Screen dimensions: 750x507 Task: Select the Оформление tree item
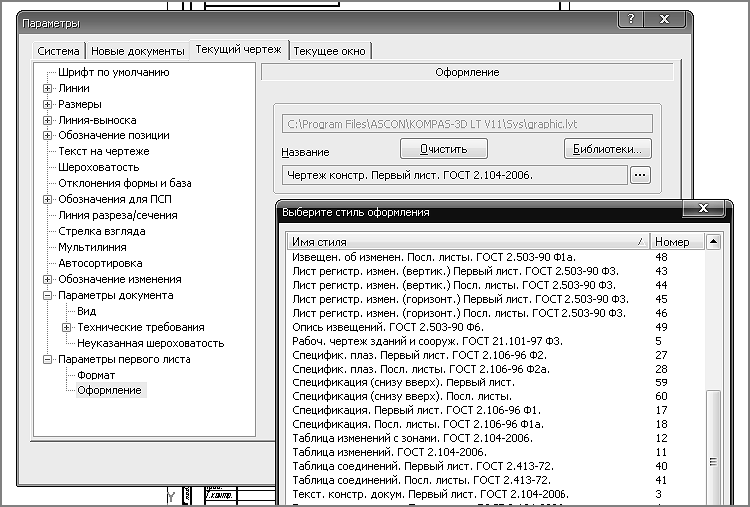110,390
